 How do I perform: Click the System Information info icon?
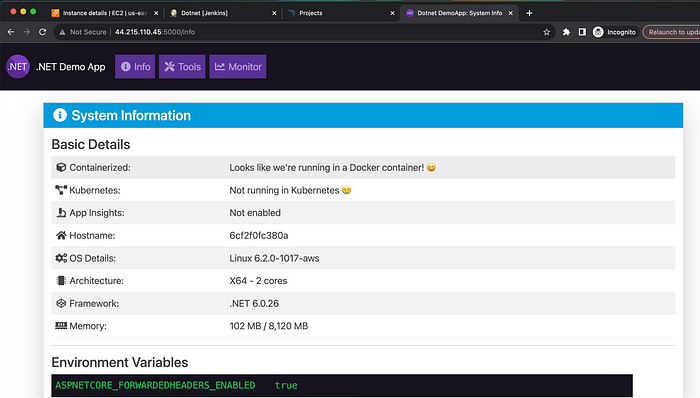[x=60, y=115]
